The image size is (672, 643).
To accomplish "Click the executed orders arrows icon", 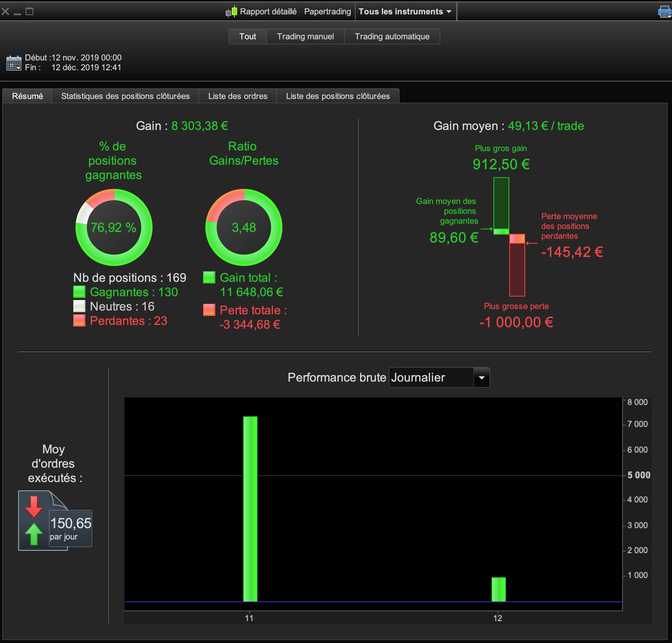I will pyautogui.click(x=34, y=521).
